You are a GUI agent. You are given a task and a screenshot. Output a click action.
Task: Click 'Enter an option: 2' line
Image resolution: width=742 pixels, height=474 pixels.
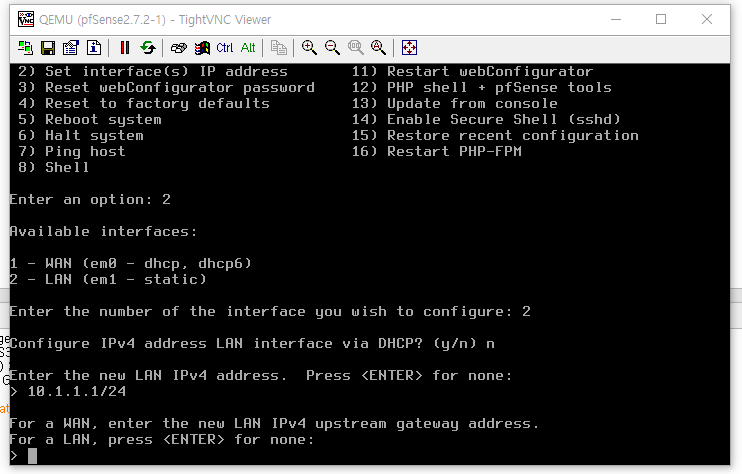point(90,200)
